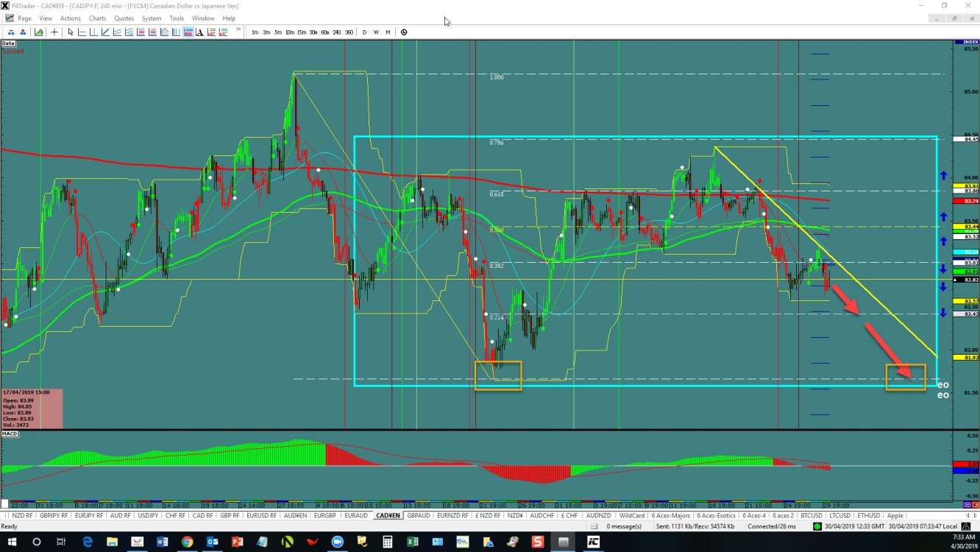Click the second blue-red navigation arrows icon
The height and width of the screenshot is (552, 980).
[23, 32]
